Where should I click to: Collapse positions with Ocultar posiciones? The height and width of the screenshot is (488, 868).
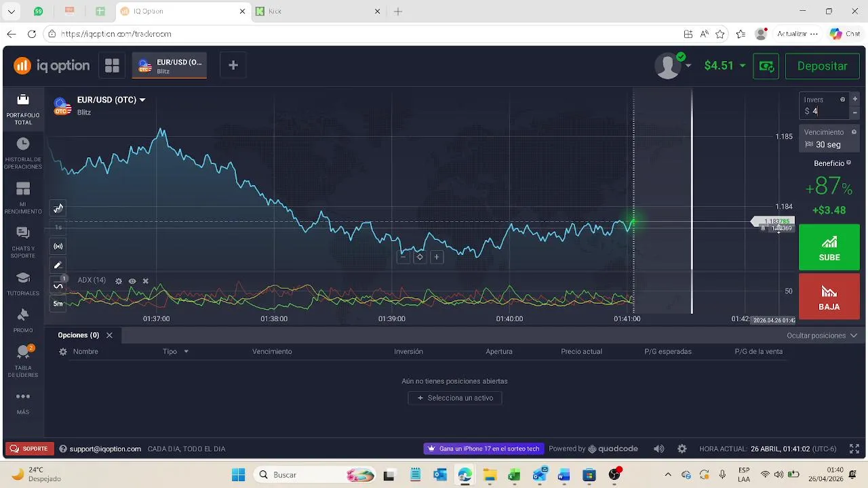(822, 335)
